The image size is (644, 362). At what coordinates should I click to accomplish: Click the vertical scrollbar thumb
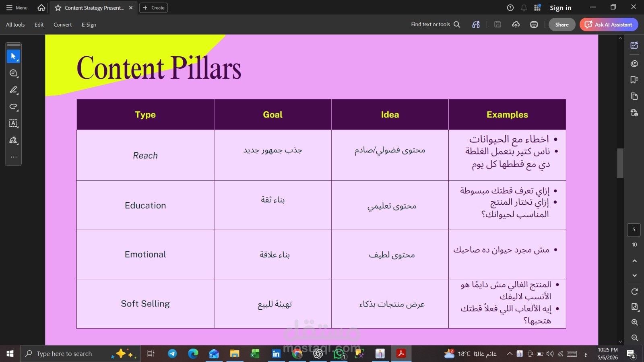coord(620,163)
